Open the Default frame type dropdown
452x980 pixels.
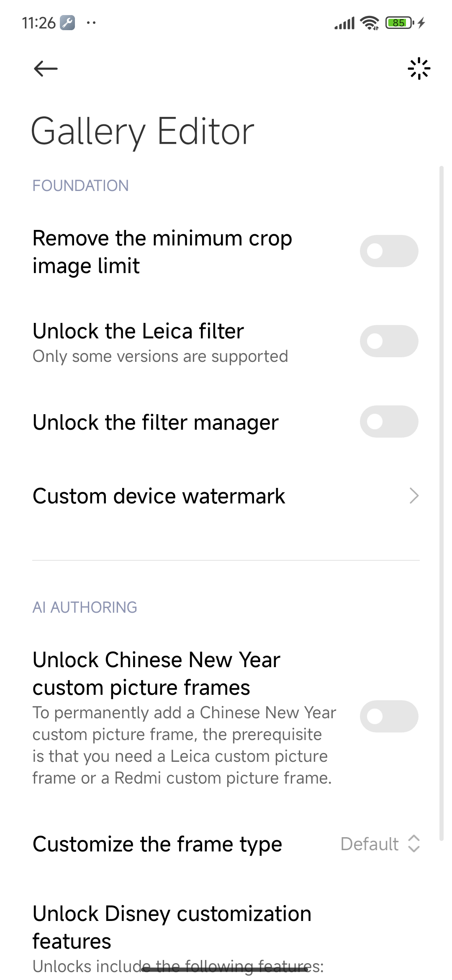coord(370,844)
